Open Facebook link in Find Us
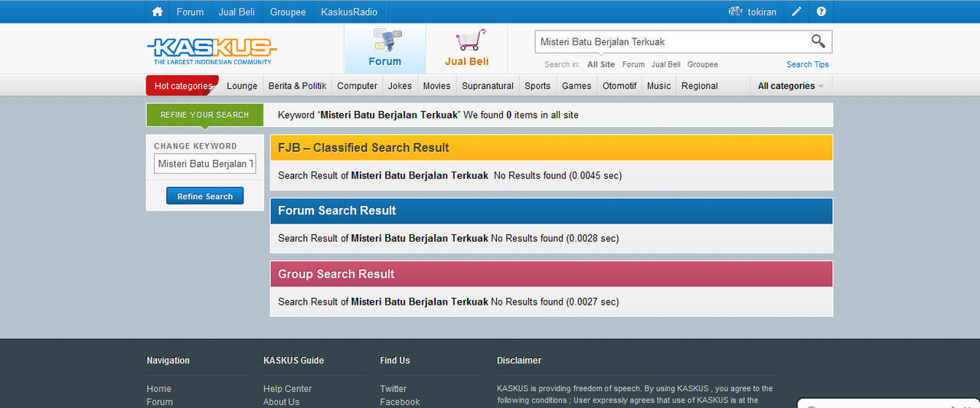 (400, 402)
